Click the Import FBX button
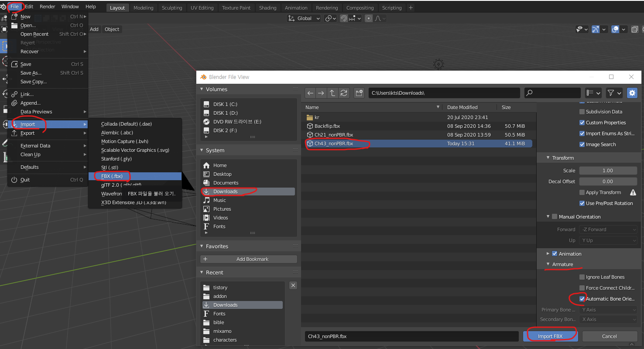 click(550, 336)
